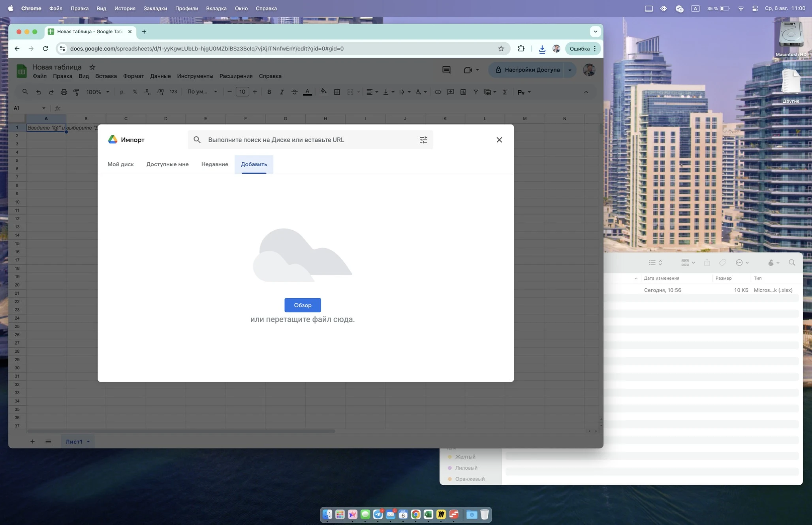Viewport: 812px width, 525px height.
Task: Close the Import dialog
Action: [499, 140]
